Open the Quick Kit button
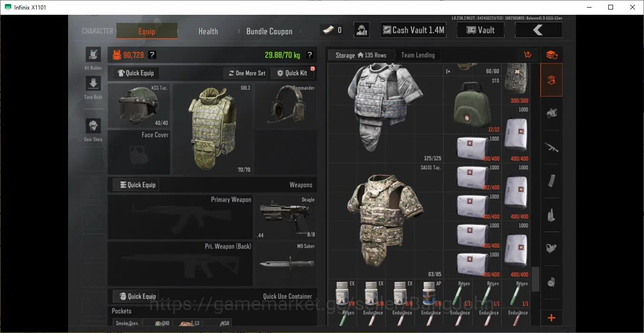 (292, 73)
